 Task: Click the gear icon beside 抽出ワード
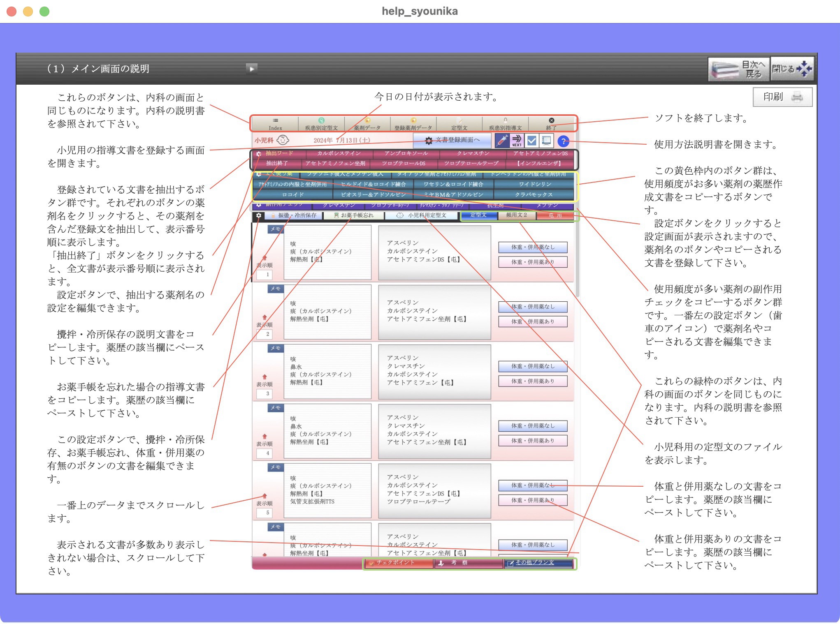258,154
